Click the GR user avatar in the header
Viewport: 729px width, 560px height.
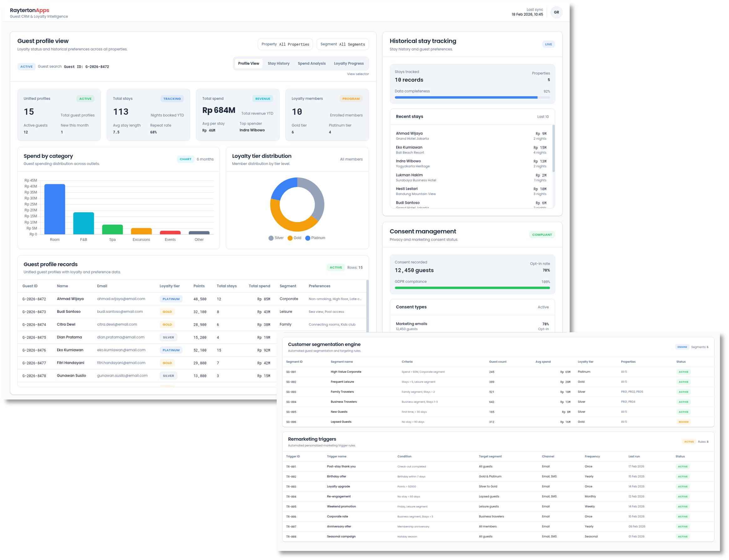pyautogui.click(x=556, y=12)
